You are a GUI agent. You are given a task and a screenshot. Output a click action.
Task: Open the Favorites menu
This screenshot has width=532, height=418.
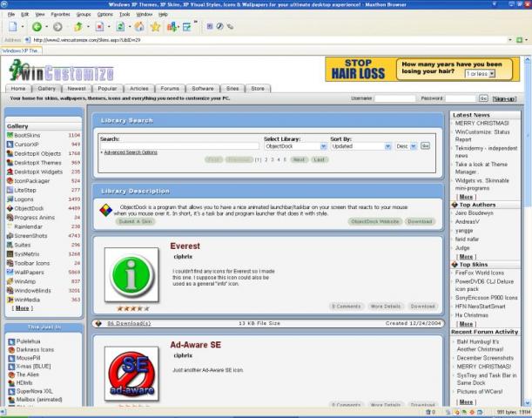60,14
